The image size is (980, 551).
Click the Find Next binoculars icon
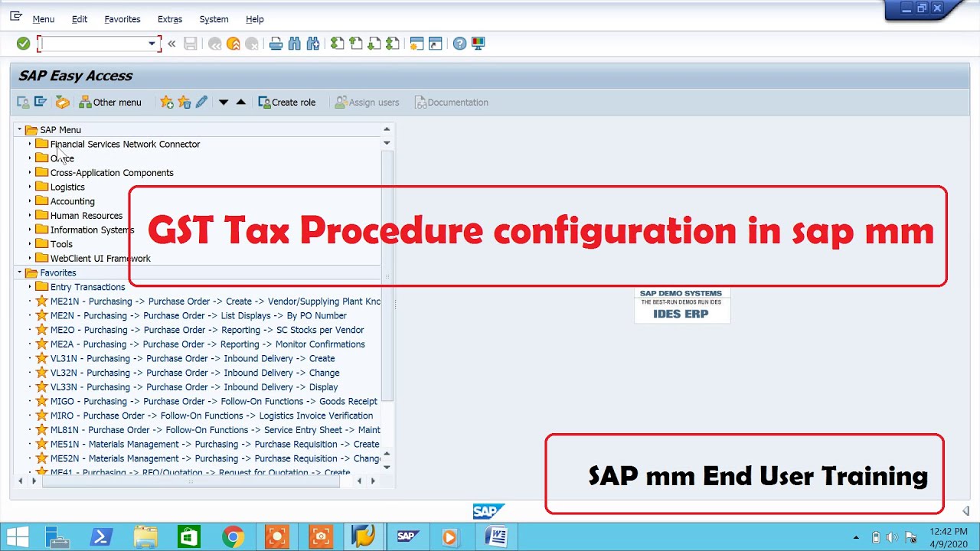(x=312, y=44)
